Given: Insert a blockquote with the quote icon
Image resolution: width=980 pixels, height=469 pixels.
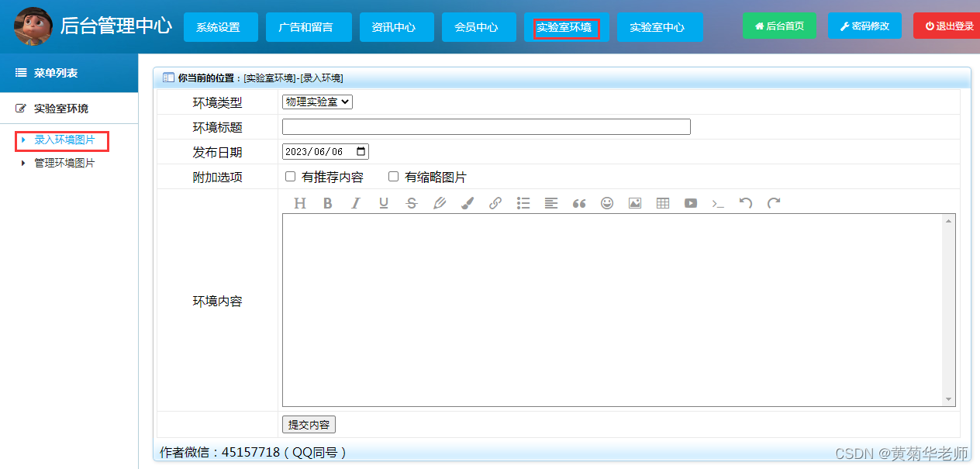Looking at the screenshot, I should pos(579,203).
